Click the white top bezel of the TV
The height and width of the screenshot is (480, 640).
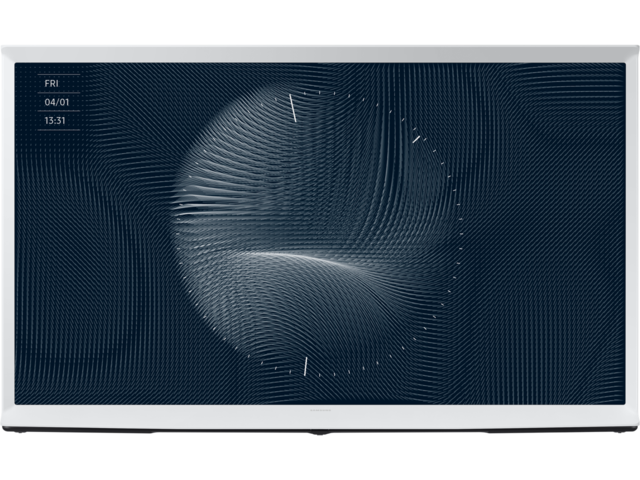pyautogui.click(x=320, y=54)
